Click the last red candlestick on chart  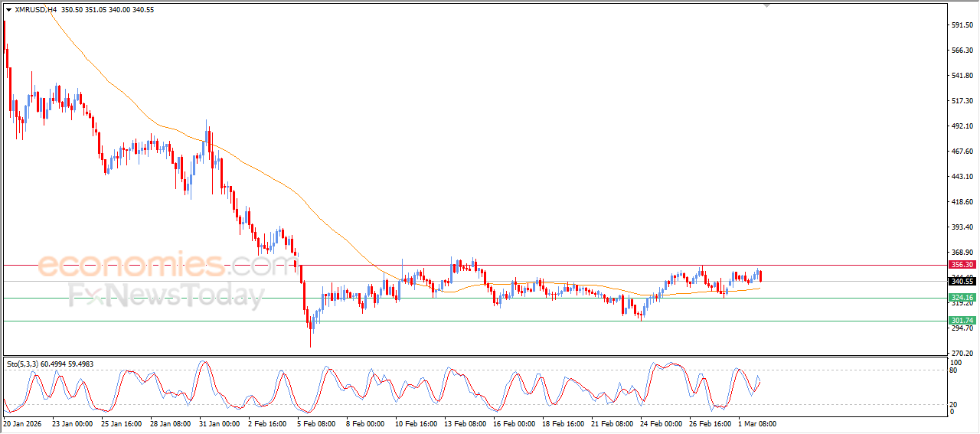click(760, 276)
